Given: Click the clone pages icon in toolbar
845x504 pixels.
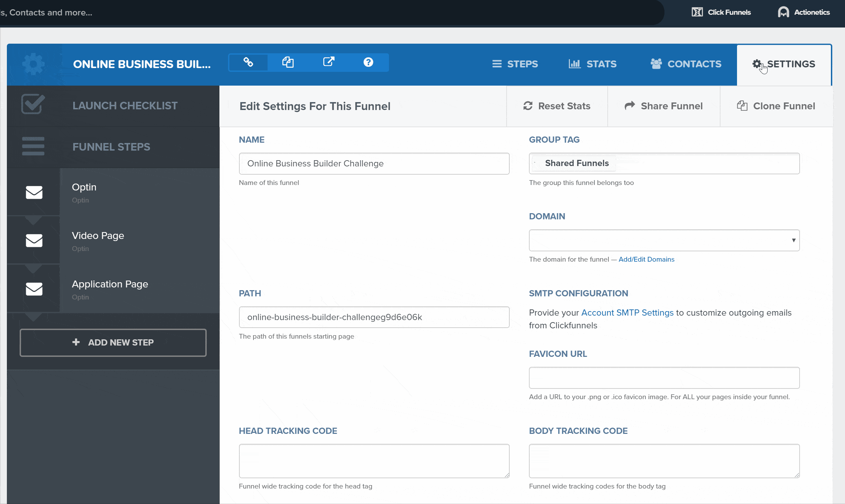Looking at the screenshot, I should (x=288, y=62).
